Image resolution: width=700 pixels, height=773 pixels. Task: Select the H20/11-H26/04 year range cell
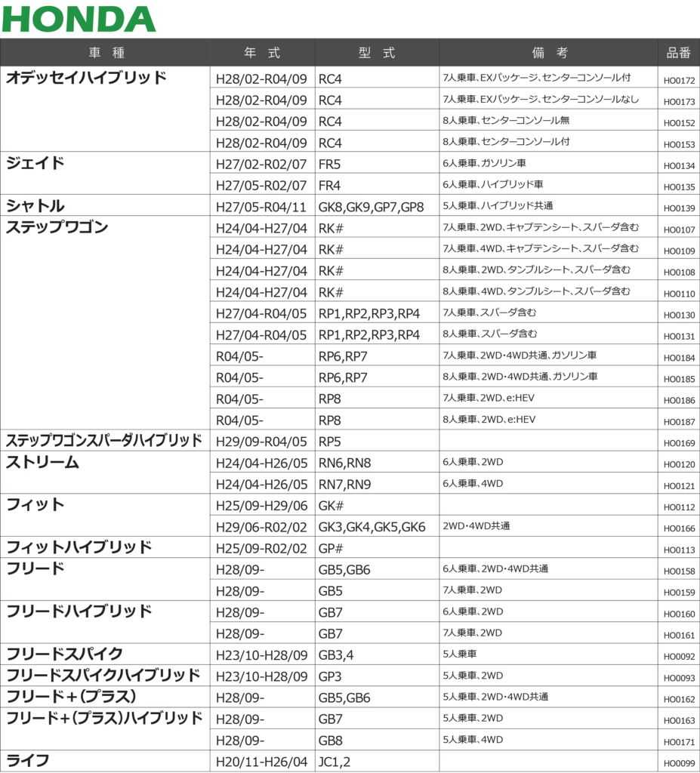tap(261, 762)
